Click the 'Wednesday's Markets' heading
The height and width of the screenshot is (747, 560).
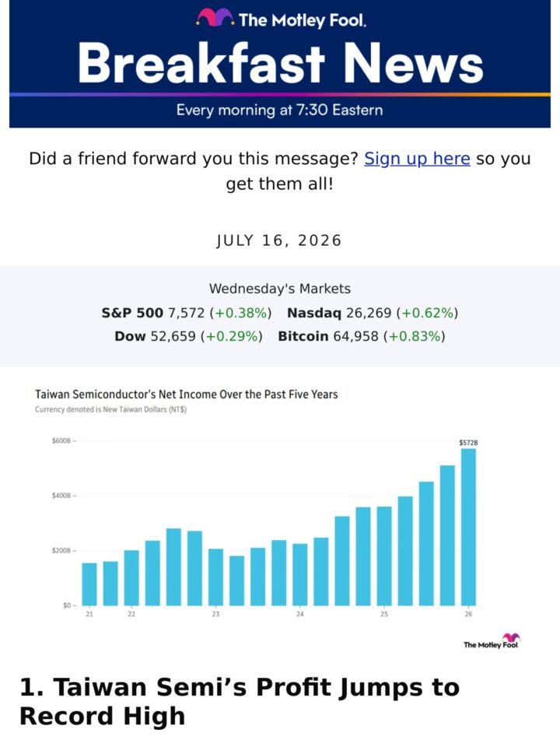279,289
